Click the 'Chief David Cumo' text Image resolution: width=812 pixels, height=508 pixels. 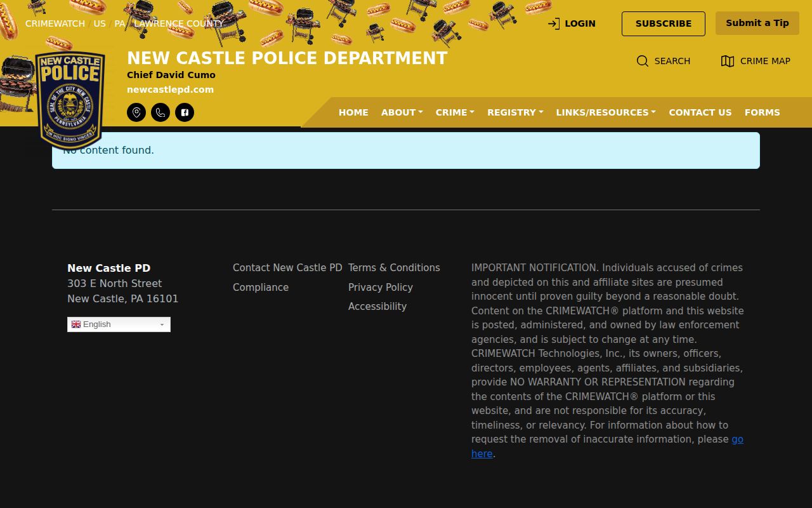click(x=171, y=75)
